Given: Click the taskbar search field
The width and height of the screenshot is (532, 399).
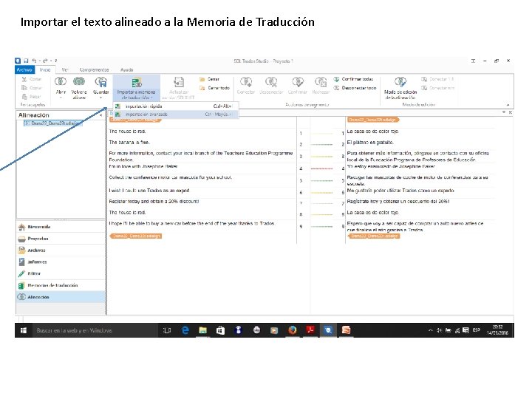Looking at the screenshot, I should (95, 330).
